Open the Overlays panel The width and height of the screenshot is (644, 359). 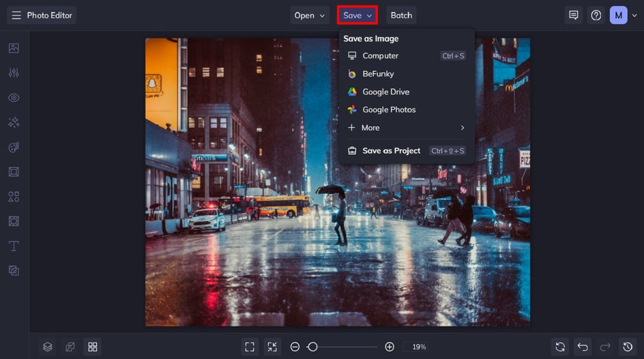click(14, 221)
